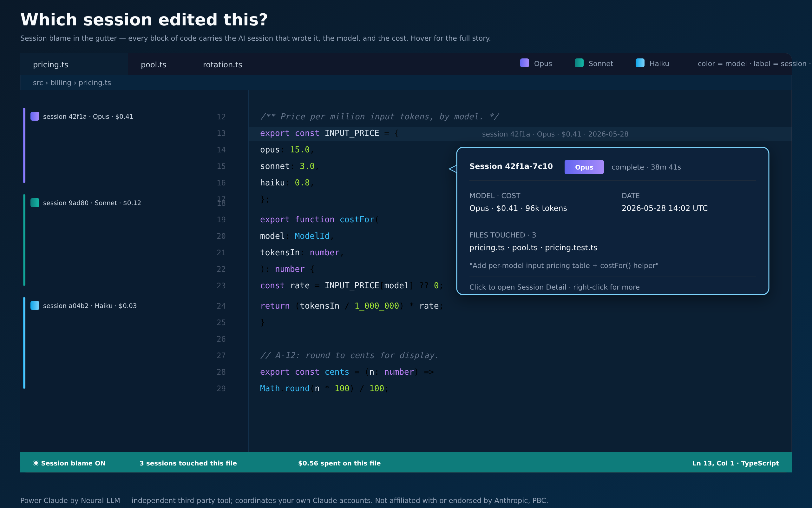Click the session 9ad80 gutter swatch icon
The width and height of the screenshot is (812, 508).
pos(35,203)
